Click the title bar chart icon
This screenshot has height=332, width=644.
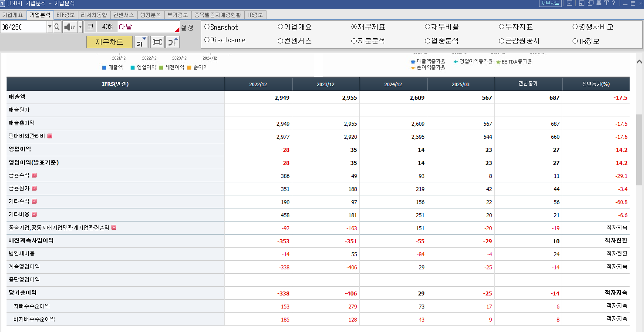(x=570, y=3)
